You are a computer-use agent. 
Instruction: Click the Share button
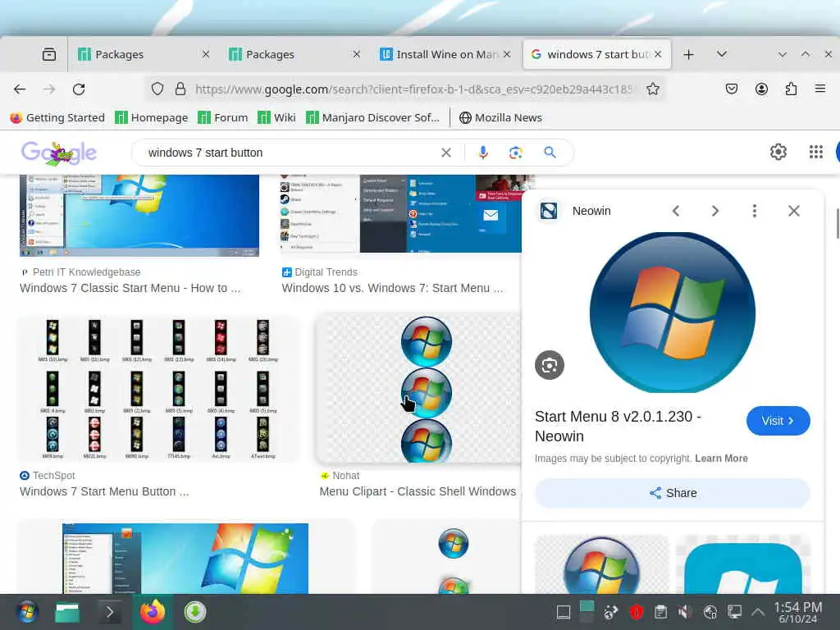(x=673, y=493)
